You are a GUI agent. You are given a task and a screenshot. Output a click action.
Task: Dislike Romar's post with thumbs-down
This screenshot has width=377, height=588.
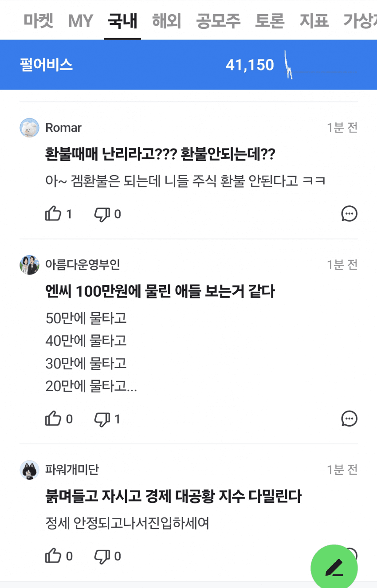(102, 214)
